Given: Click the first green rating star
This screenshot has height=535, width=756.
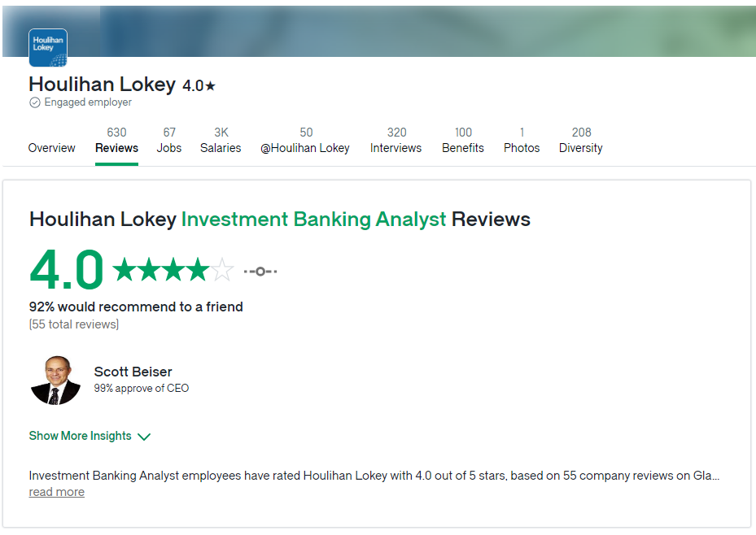Looking at the screenshot, I should (125, 269).
